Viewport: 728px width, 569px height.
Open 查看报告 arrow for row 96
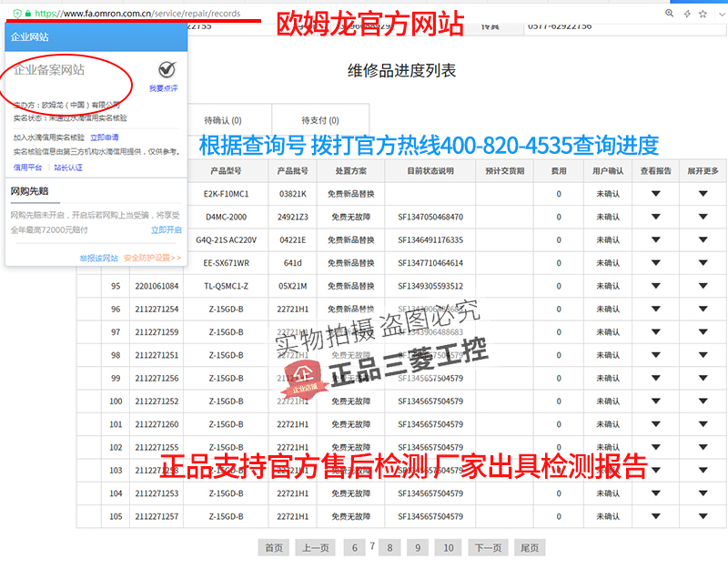655,309
